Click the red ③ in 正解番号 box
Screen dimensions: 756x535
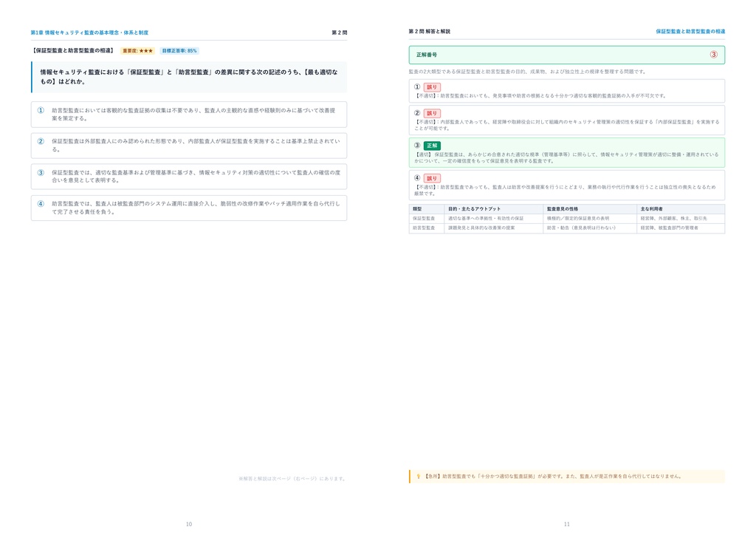714,55
